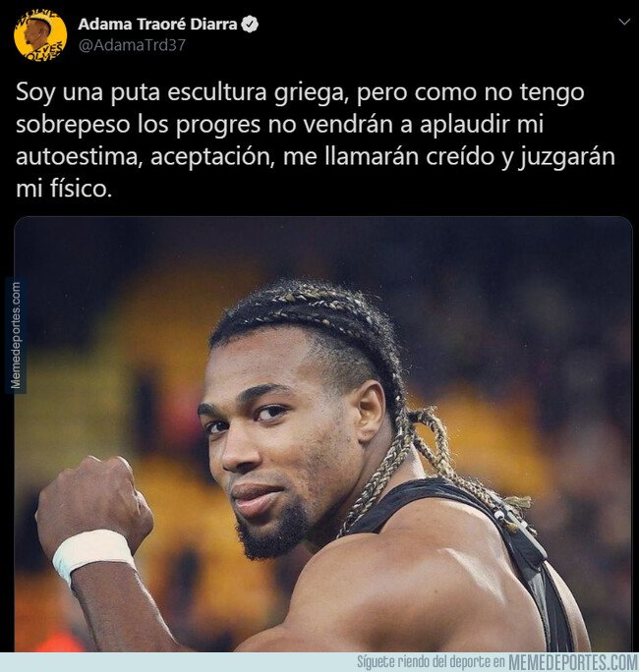Click 'Síguete riendo del deporte en' text
Viewport: 639px width, 672px height.
431,662
